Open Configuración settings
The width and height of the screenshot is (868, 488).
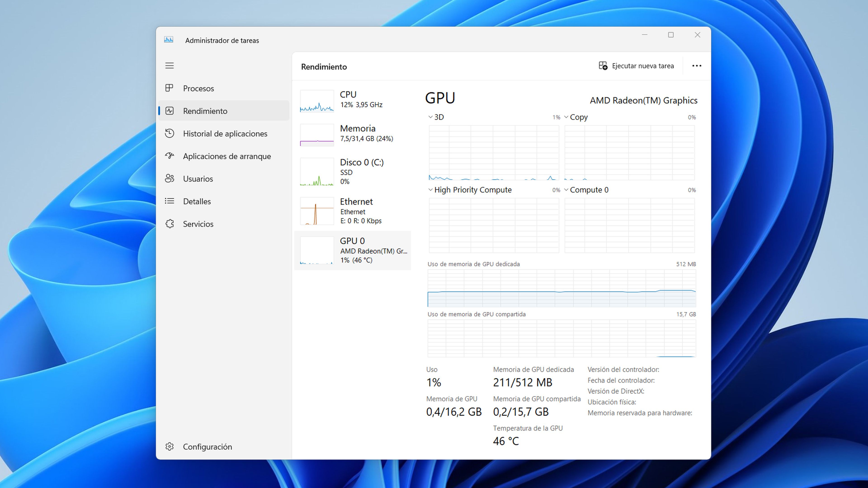tap(224, 447)
